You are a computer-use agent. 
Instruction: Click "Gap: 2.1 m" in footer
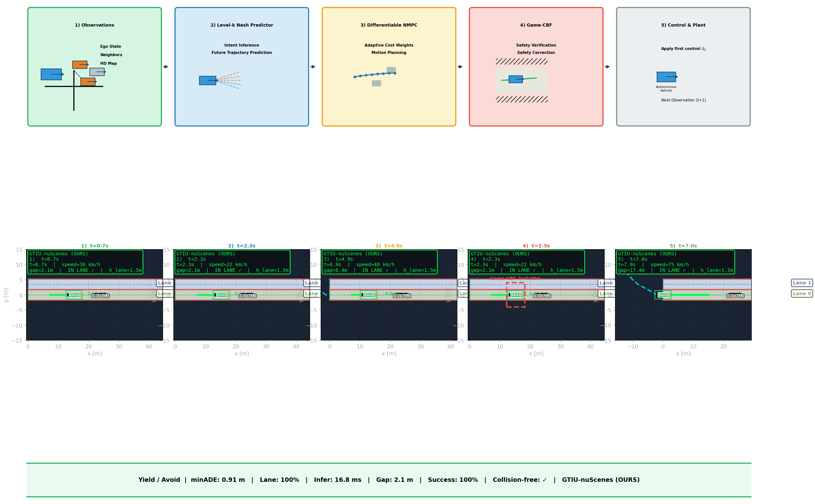pos(395,480)
